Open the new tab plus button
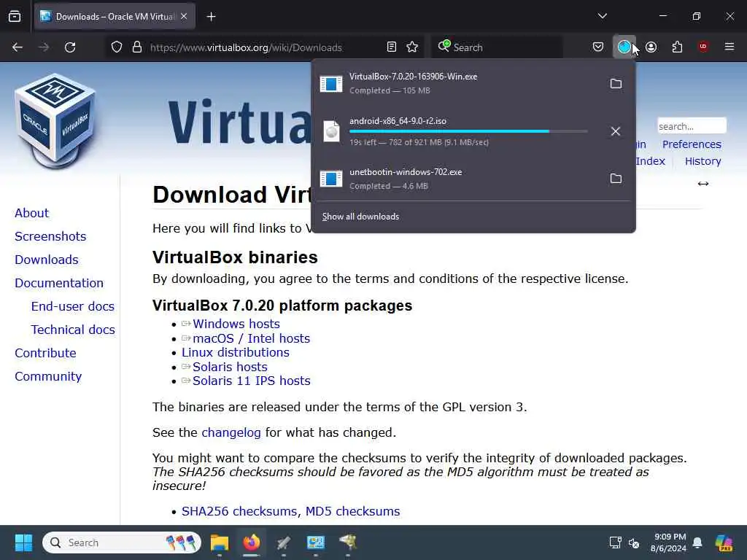Image resolution: width=747 pixels, height=560 pixels. (211, 17)
